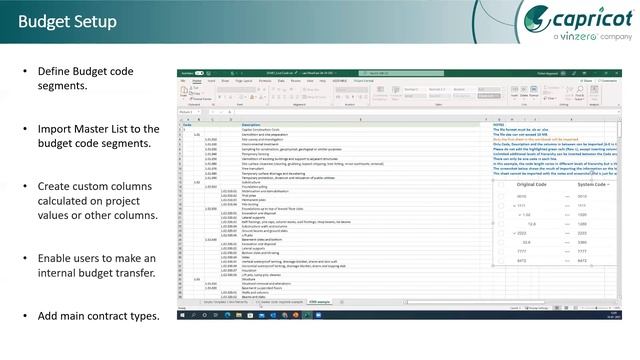This screenshot has height=360, width=640.
Task: Click the Save icon in Excel title bar
Action: click(x=209, y=73)
